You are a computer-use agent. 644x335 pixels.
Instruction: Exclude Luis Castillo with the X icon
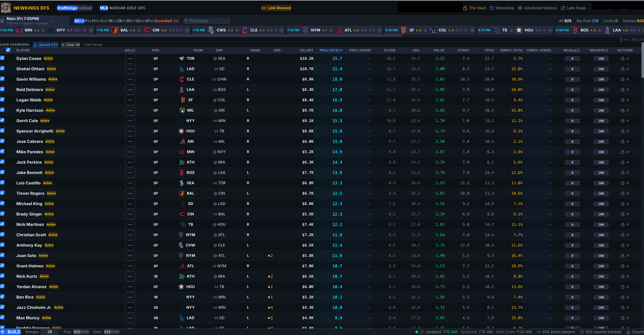pos(627,183)
